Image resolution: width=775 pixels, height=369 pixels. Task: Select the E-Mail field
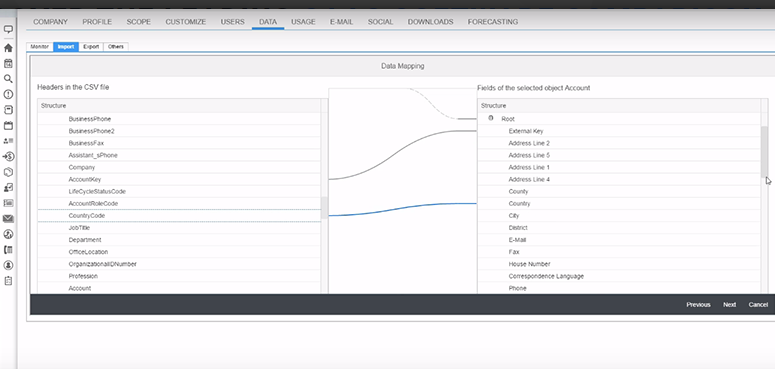619,240
